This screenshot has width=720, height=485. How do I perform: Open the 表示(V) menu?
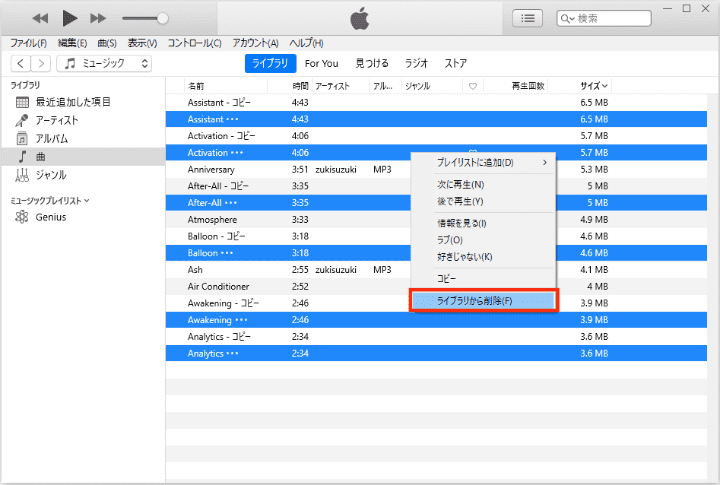tap(142, 43)
